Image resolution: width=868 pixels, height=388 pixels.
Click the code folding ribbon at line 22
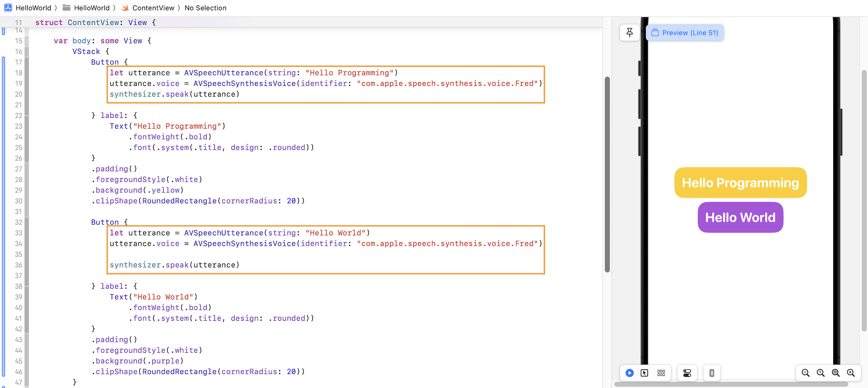(x=27, y=116)
